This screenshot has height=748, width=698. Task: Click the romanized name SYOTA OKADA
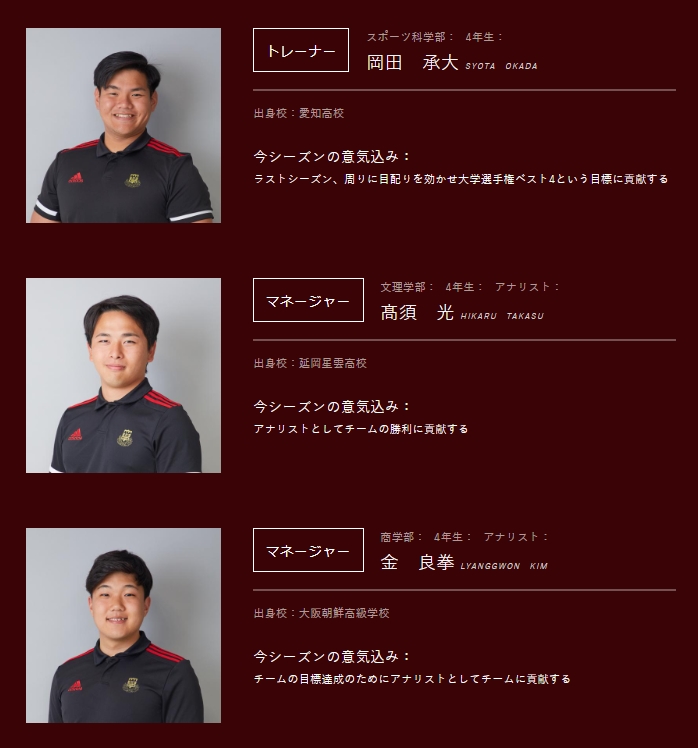pyautogui.click(x=501, y=66)
